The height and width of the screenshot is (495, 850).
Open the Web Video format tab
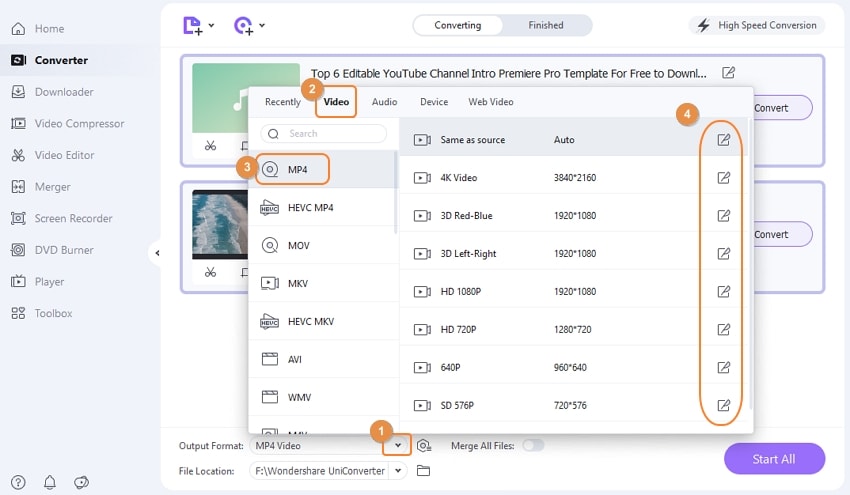(491, 102)
